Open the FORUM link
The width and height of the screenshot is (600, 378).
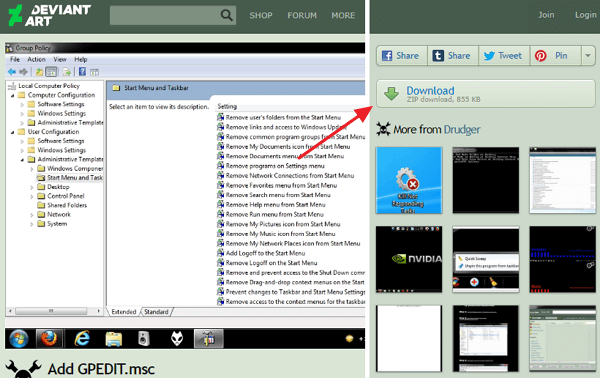pos(302,15)
